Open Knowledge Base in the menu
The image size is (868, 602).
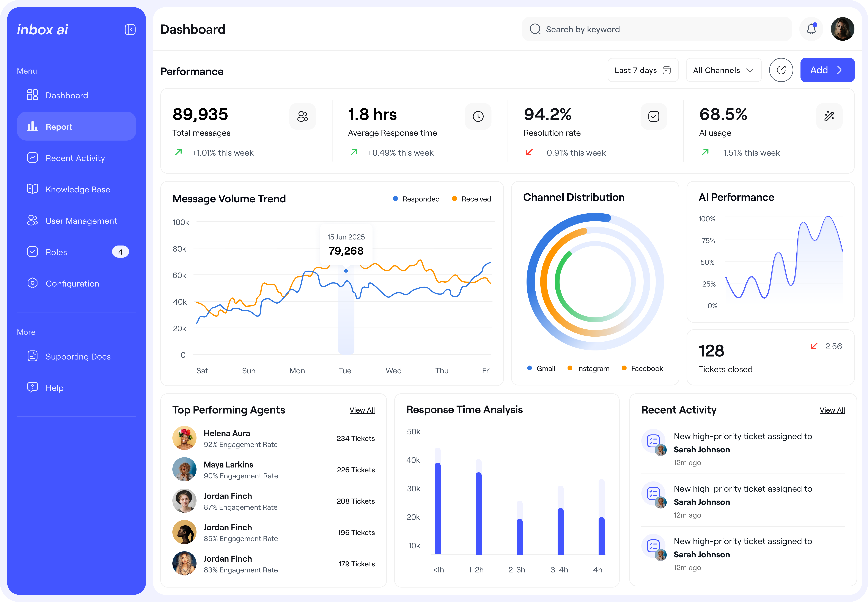pyautogui.click(x=77, y=189)
